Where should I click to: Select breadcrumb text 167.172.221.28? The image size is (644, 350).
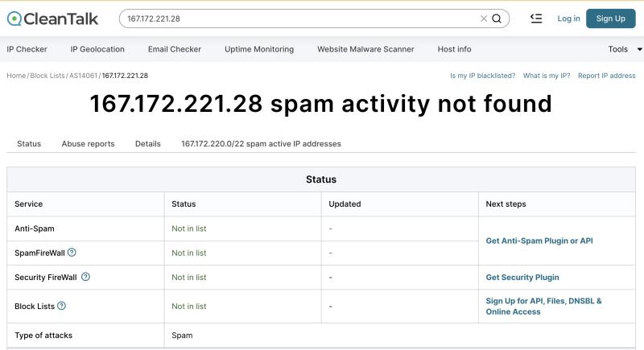tap(125, 76)
